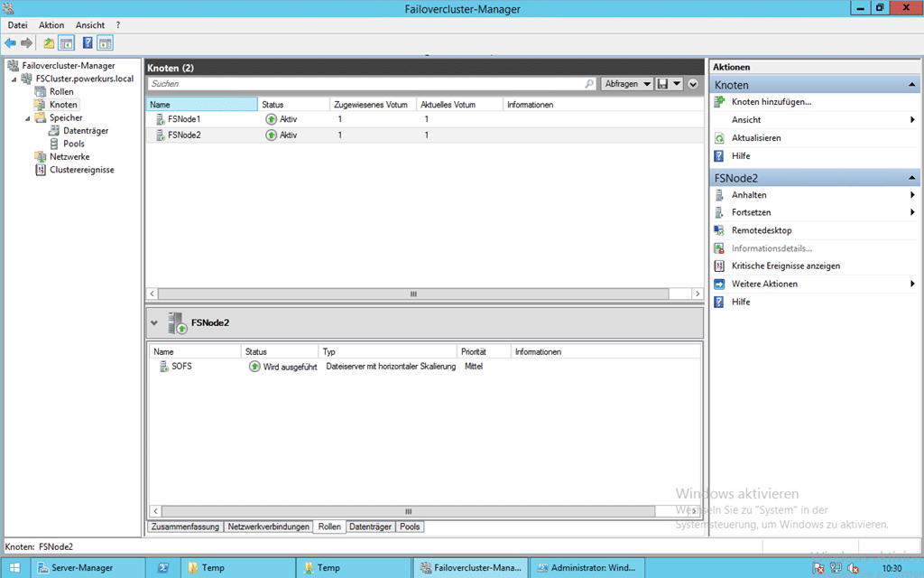Viewport: 924px width, 578px height.
Task: Click the forward arrow toolbar icon
Action: (26, 43)
